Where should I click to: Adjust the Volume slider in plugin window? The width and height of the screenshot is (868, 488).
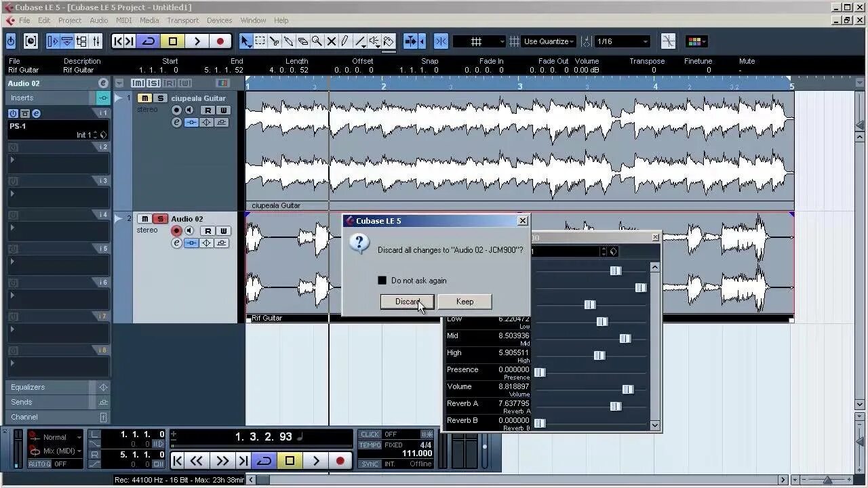(x=628, y=389)
